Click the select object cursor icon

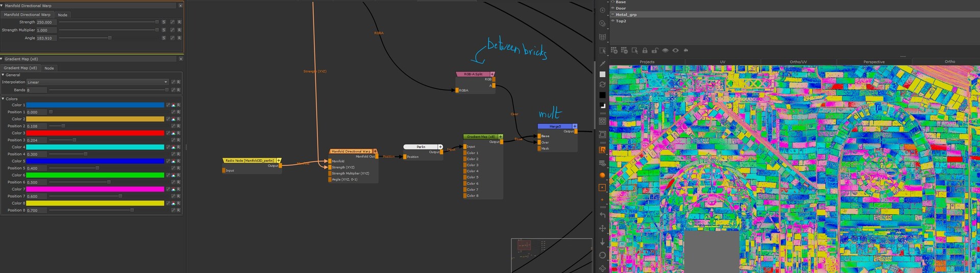coord(634,51)
